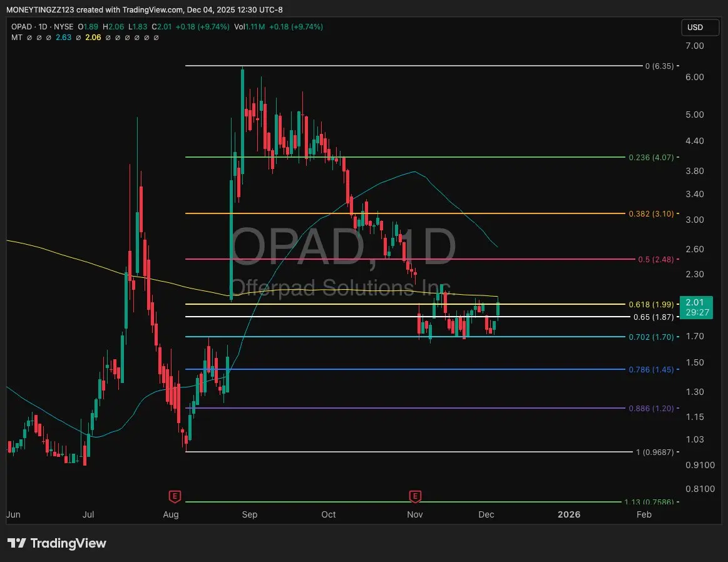The image size is (728, 562).
Task: Click the high value H2.06 in legend
Action: 113,27
